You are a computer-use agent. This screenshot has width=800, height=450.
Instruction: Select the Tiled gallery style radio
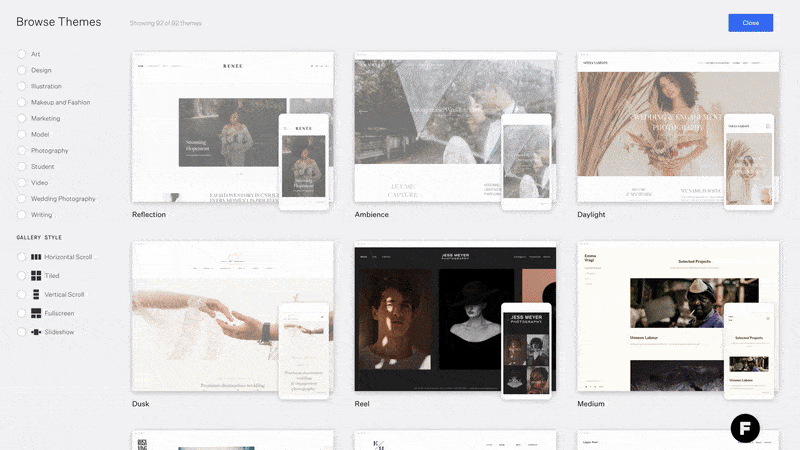[x=21, y=276]
